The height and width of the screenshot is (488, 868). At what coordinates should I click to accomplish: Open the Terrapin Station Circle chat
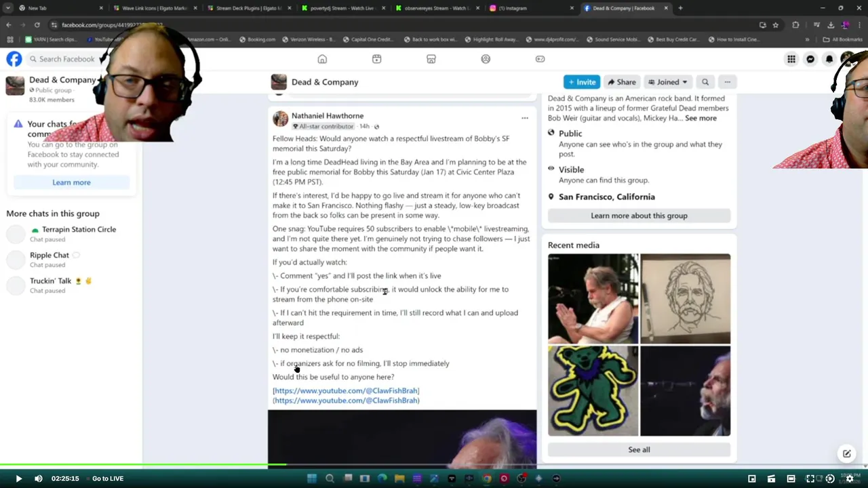click(x=71, y=234)
